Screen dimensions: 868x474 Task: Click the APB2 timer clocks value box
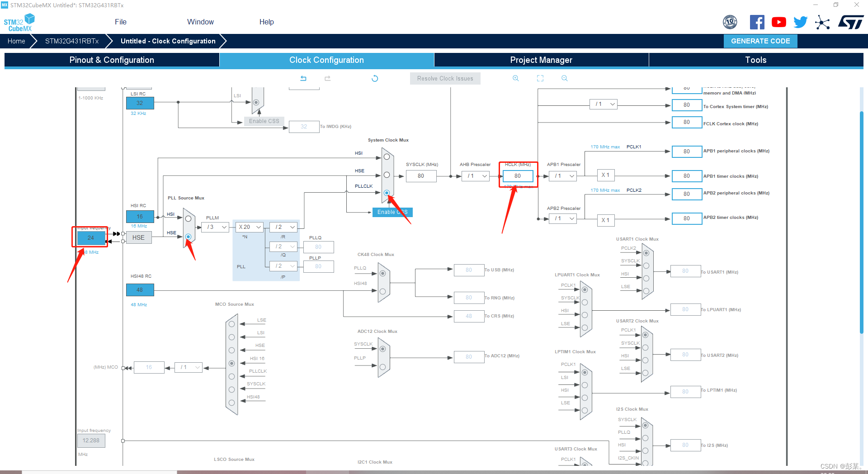[687, 218]
